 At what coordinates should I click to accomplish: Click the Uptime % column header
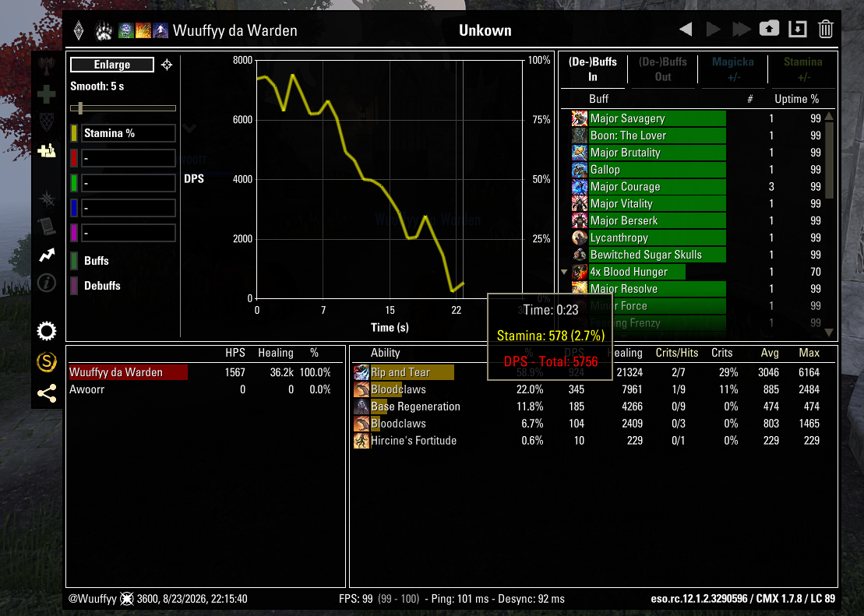pos(796,99)
